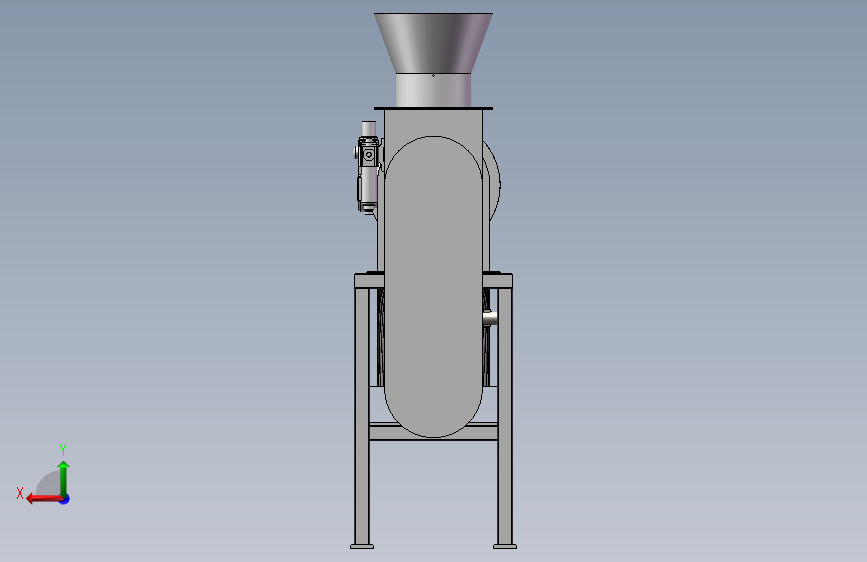
Task: Select the left support leg of the frame
Action: pyautogui.click(x=362, y=415)
